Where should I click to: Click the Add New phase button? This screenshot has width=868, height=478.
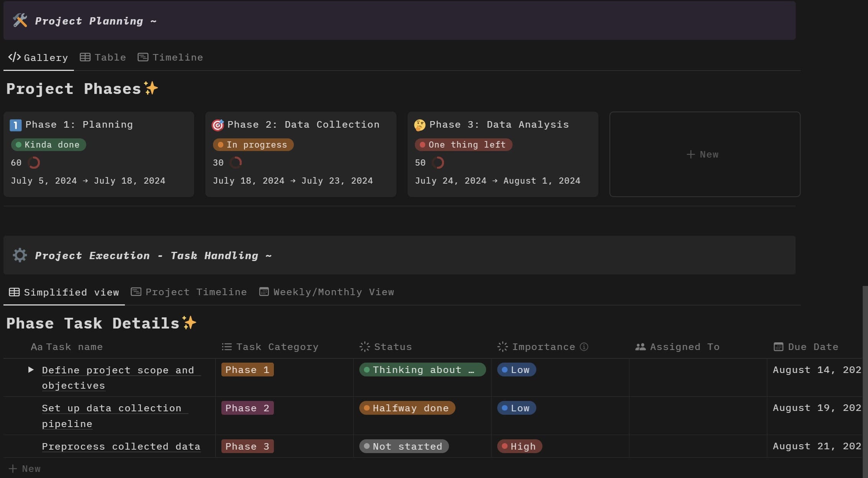[x=703, y=154]
